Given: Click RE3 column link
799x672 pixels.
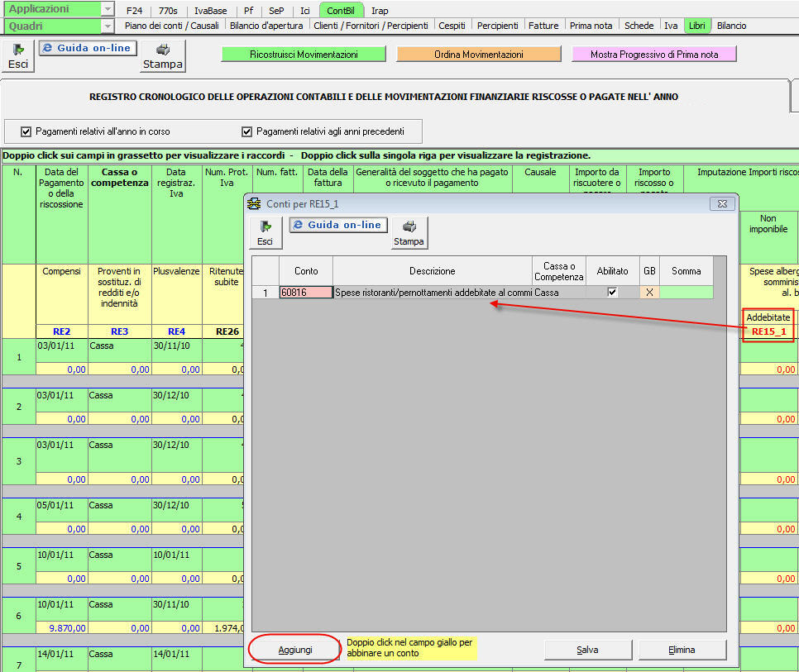Looking at the screenshot, I should [120, 331].
